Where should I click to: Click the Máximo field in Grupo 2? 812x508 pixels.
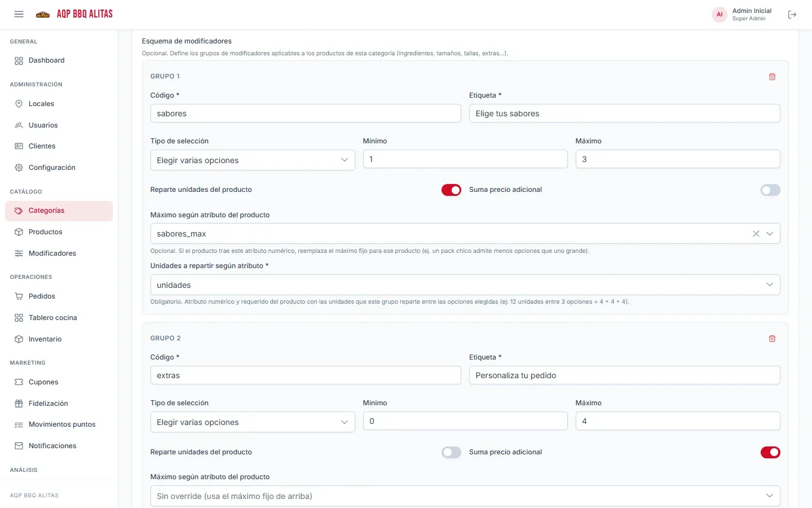point(678,421)
